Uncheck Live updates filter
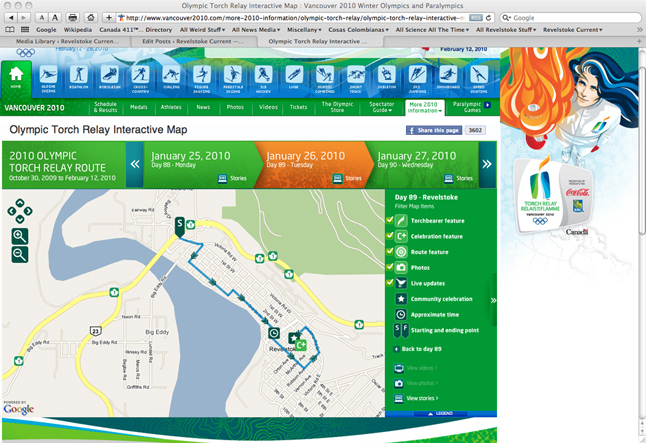 coord(390,282)
